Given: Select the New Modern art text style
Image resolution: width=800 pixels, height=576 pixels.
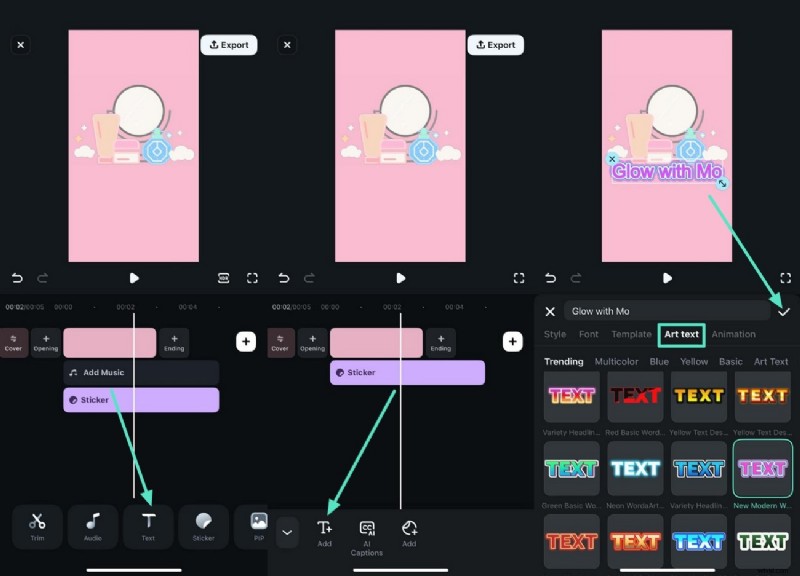Looking at the screenshot, I should pos(763,468).
